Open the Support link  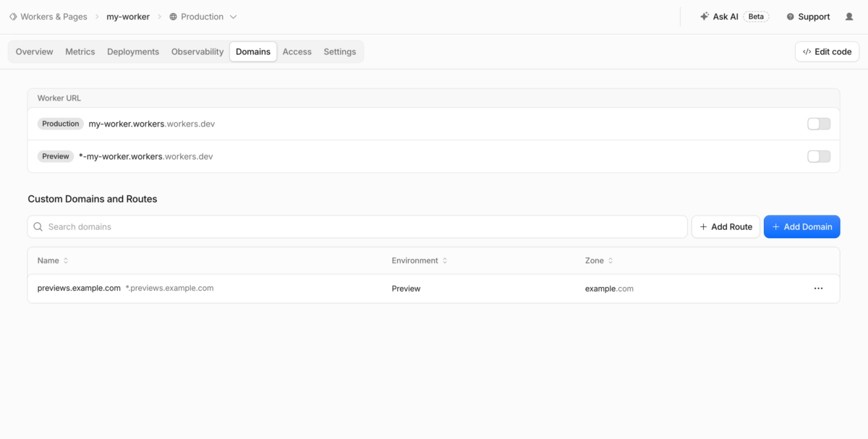point(808,17)
